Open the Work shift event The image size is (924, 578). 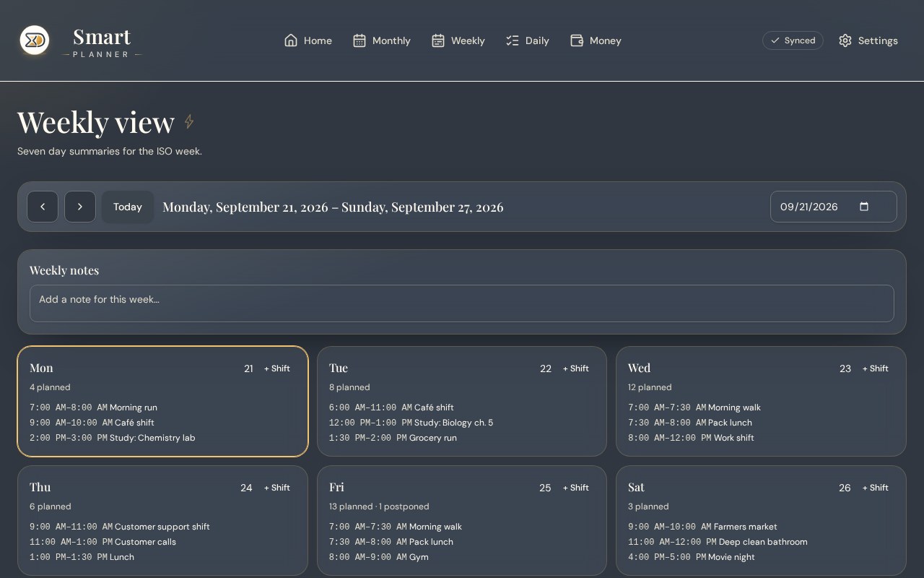(x=691, y=438)
